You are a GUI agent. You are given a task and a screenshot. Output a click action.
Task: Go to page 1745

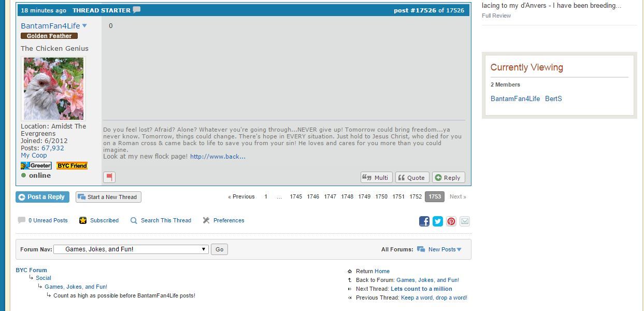[x=296, y=196]
